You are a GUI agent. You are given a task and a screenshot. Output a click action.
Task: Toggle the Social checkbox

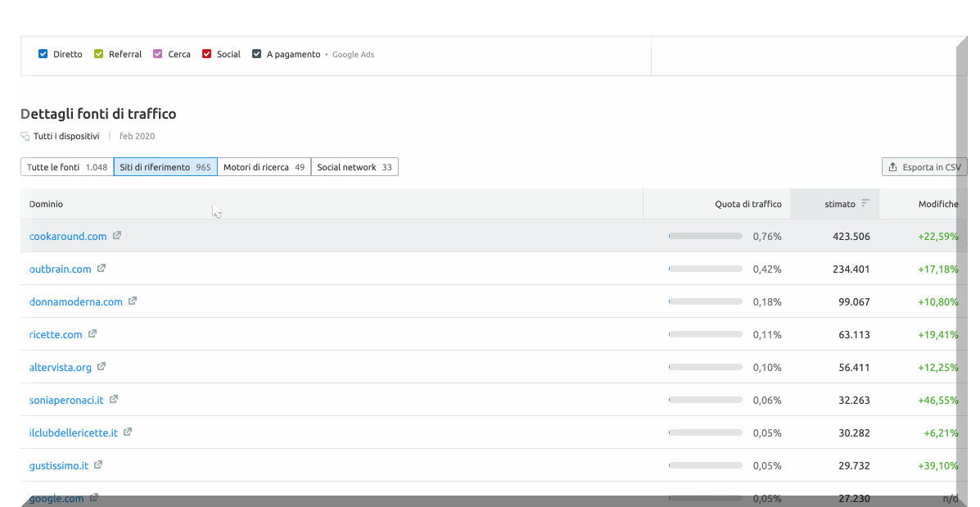click(x=207, y=54)
